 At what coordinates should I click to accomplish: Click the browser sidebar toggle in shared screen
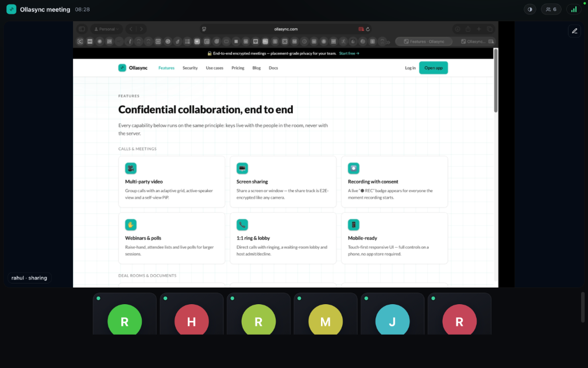tap(82, 29)
